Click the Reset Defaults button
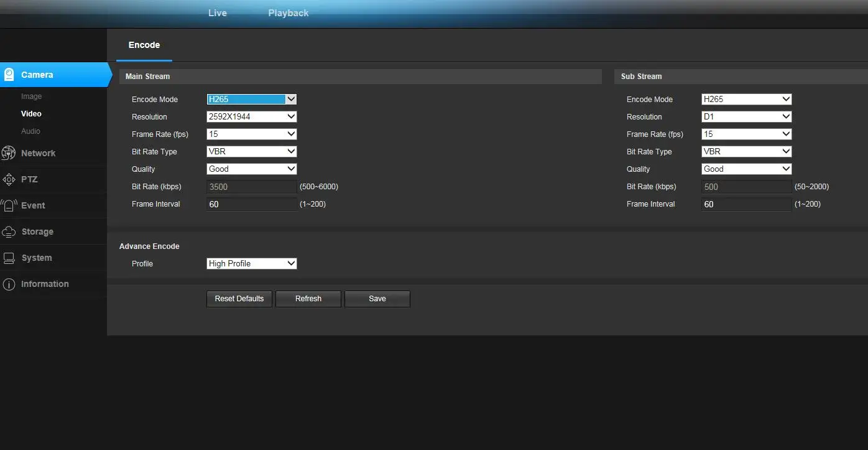 click(x=239, y=299)
